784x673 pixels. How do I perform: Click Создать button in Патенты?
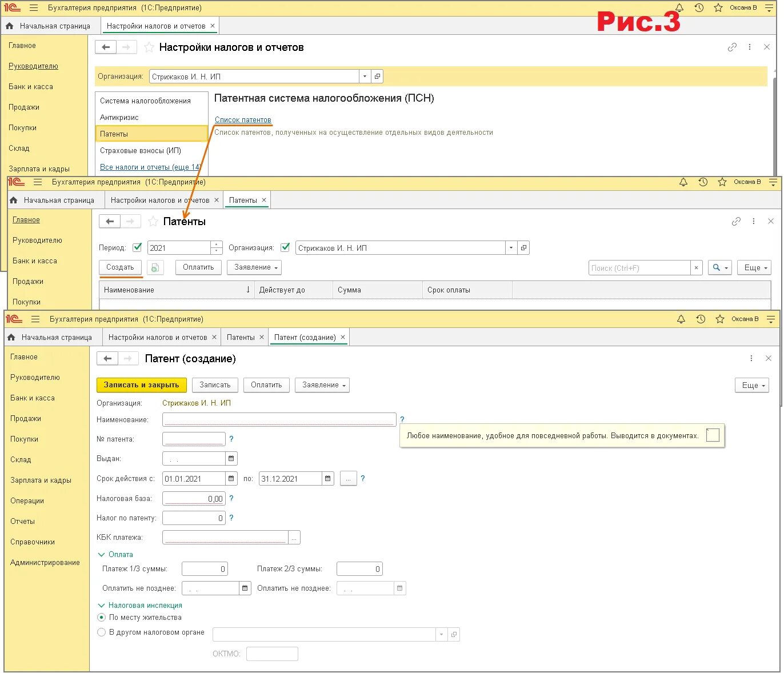pos(120,267)
